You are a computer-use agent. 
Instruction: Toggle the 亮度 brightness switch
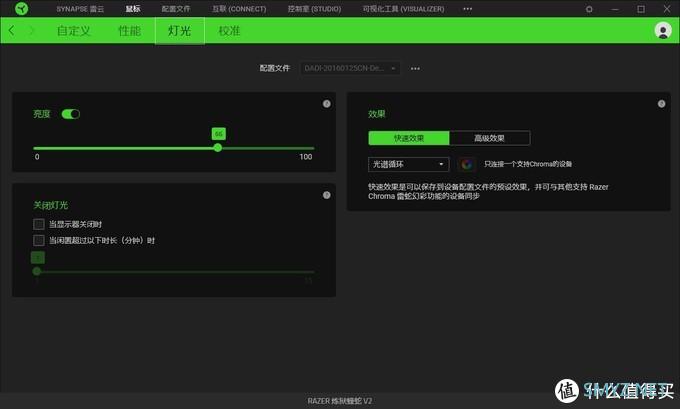(71, 114)
